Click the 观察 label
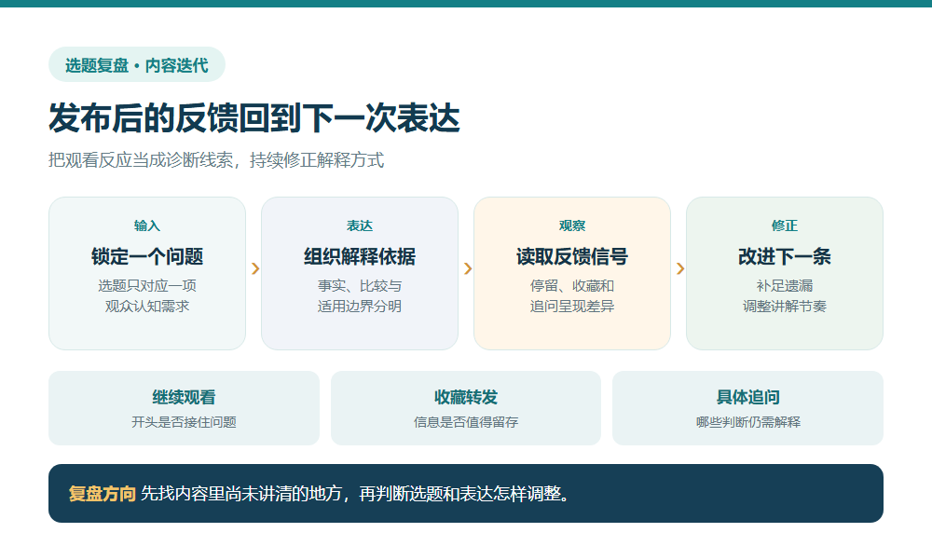The image size is (932, 560). click(x=572, y=225)
